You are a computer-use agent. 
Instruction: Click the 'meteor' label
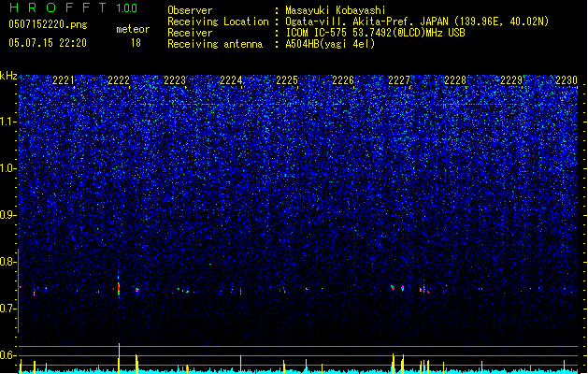133,29
